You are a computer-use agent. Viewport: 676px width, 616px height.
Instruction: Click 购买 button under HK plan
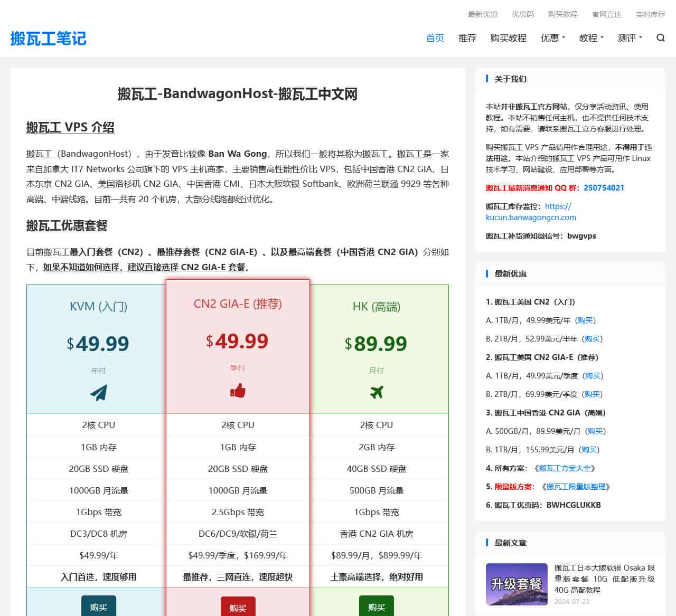(377, 606)
